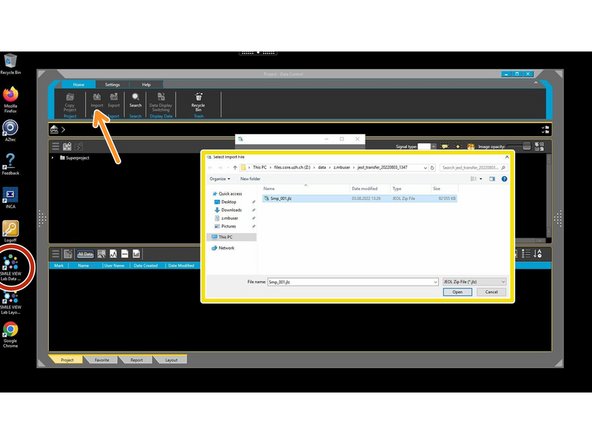Click the sort order icon at data panel right
This screenshot has height=444, width=592.
[538, 254]
